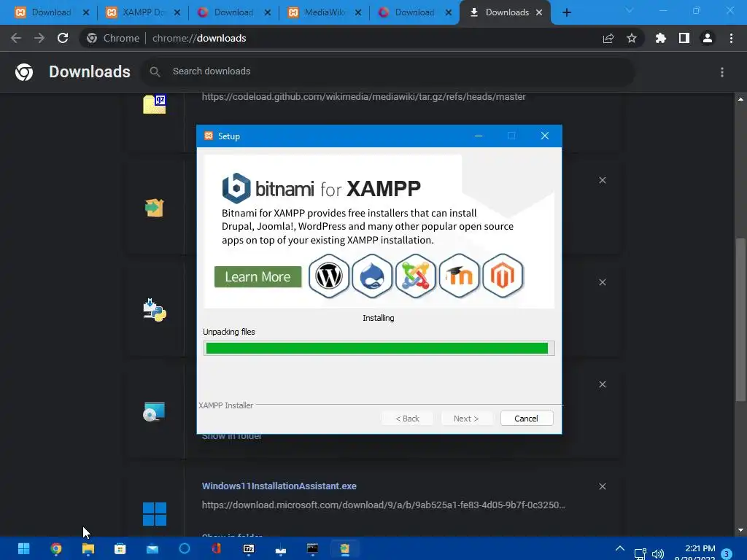The height and width of the screenshot is (560, 747).
Task: Open a new Chrome tab
Action: pyautogui.click(x=566, y=12)
